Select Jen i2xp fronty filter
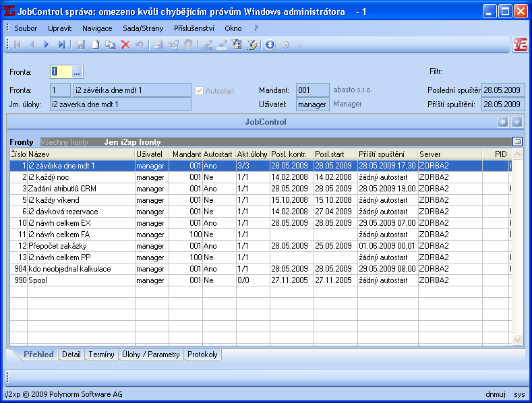The width and height of the screenshot is (532, 403). (x=132, y=142)
